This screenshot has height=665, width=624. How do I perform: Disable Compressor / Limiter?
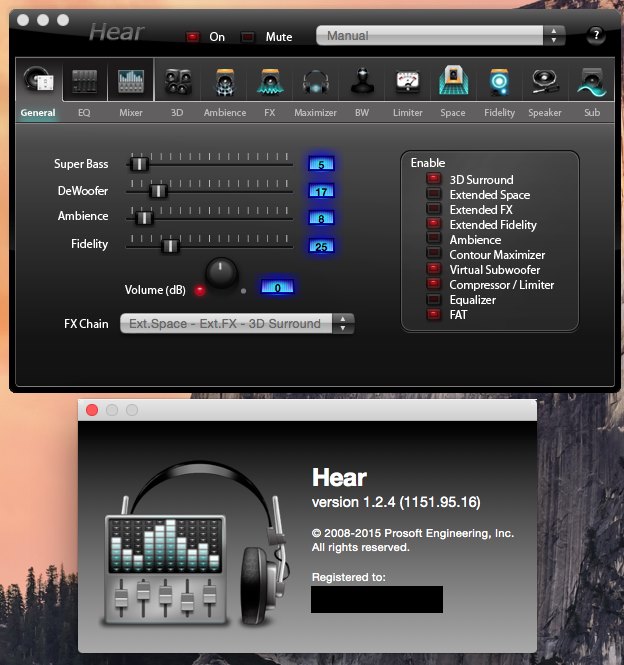(434, 284)
